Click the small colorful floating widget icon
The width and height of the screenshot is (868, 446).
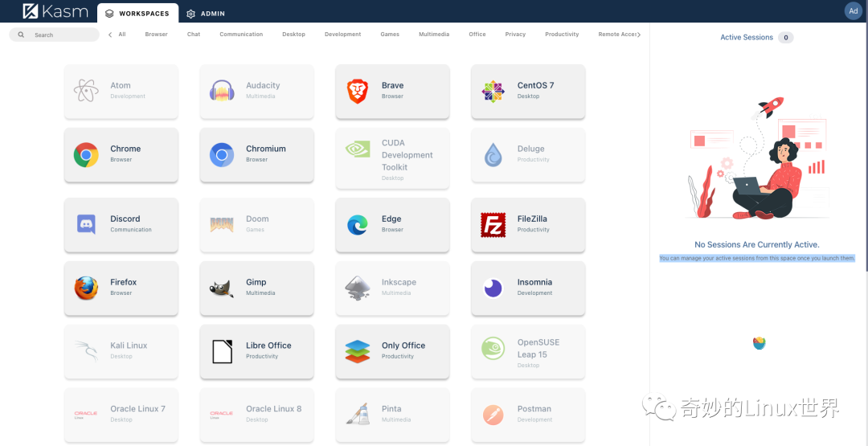pyautogui.click(x=759, y=343)
